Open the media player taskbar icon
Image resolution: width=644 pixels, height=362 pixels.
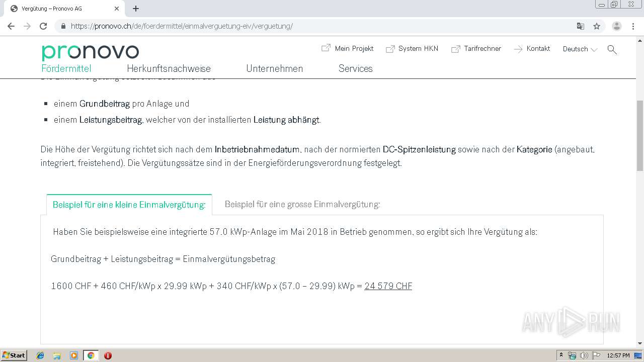tap(74, 355)
